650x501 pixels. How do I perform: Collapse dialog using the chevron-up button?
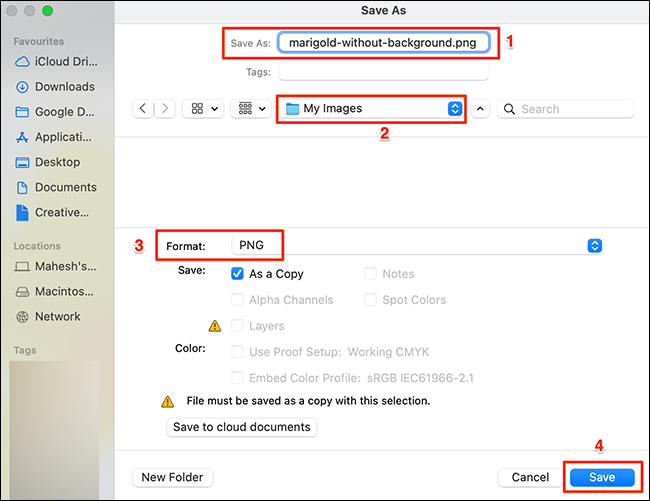[x=481, y=108]
